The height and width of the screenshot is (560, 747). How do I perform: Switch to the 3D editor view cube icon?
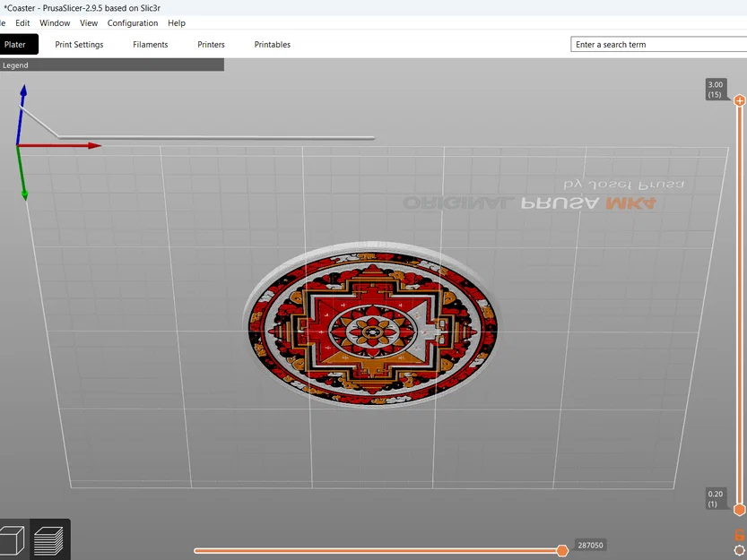pos(12,540)
